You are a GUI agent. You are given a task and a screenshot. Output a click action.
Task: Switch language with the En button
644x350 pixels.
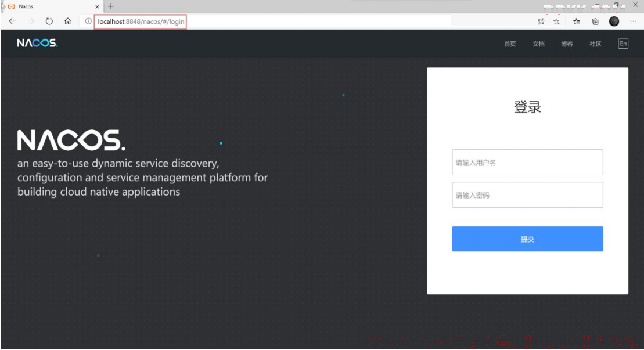[623, 44]
